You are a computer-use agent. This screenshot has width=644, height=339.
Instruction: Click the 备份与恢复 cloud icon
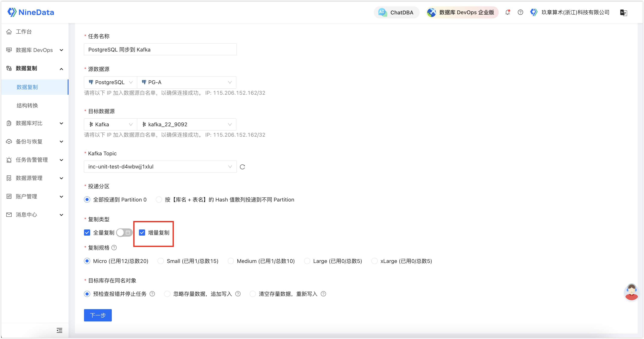(9, 142)
